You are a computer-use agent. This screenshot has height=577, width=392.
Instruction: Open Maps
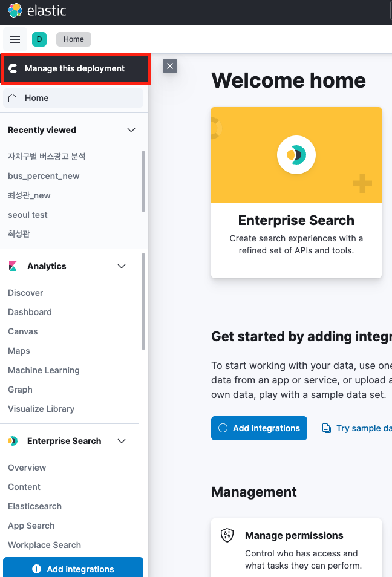(x=19, y=351)
